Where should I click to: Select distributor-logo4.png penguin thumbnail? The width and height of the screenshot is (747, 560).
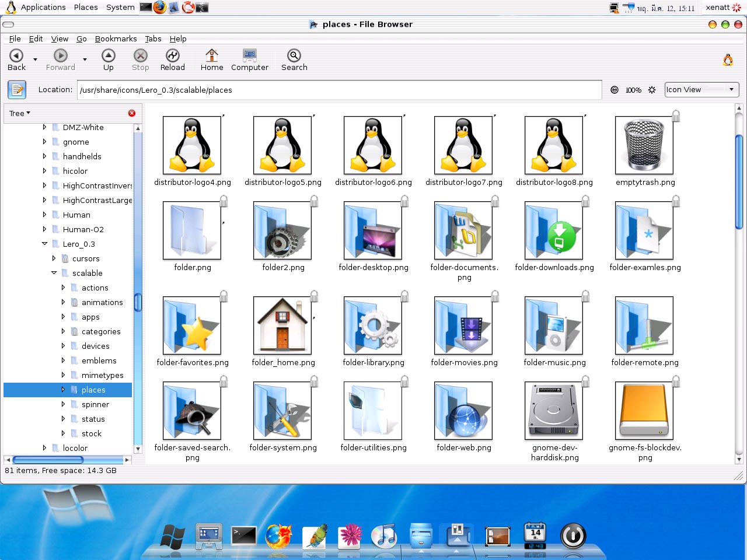point(192,145)
